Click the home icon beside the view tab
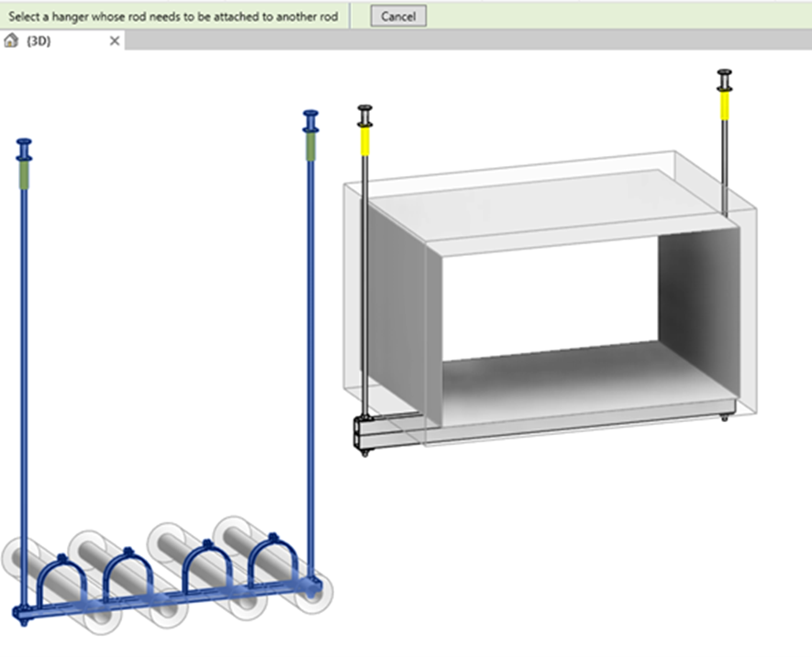This screenshot has width=812, height=657. [10, 41]
